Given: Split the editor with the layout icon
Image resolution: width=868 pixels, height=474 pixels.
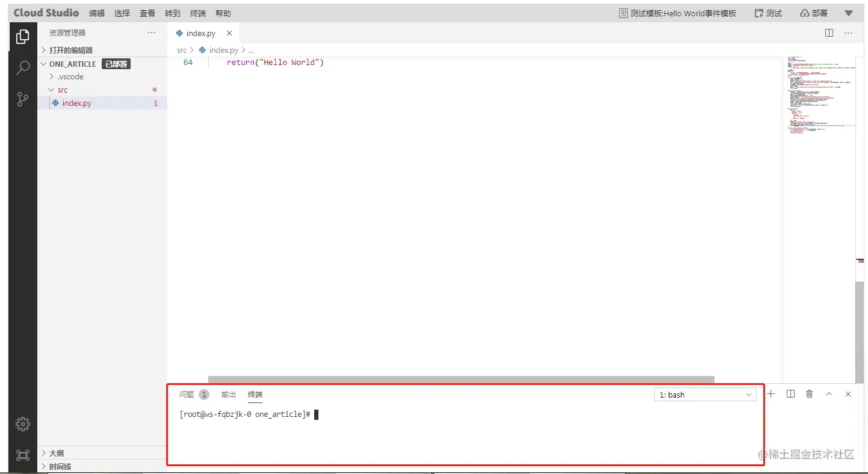Looking at the screenshot, I should [x=829, y=33].
